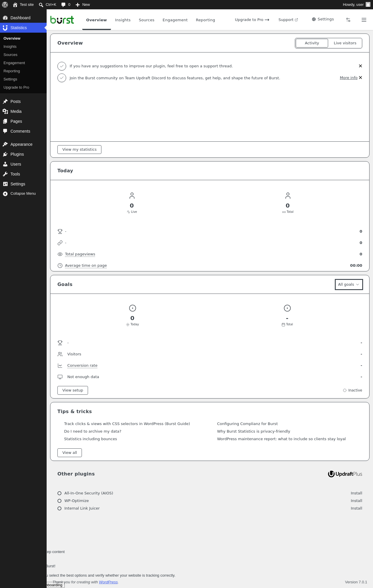Click the UpdraftPlus logo
The width and height of the screenshot is (373, 588).
pyautogui.click(x=345, y=474)
